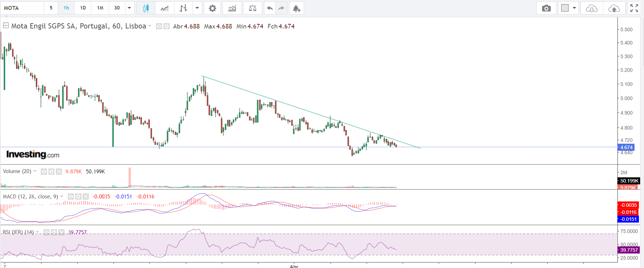Screen dimensions: 644x268
Task: Click the tall red volume spike bar
Action: (x=130, y=177)
